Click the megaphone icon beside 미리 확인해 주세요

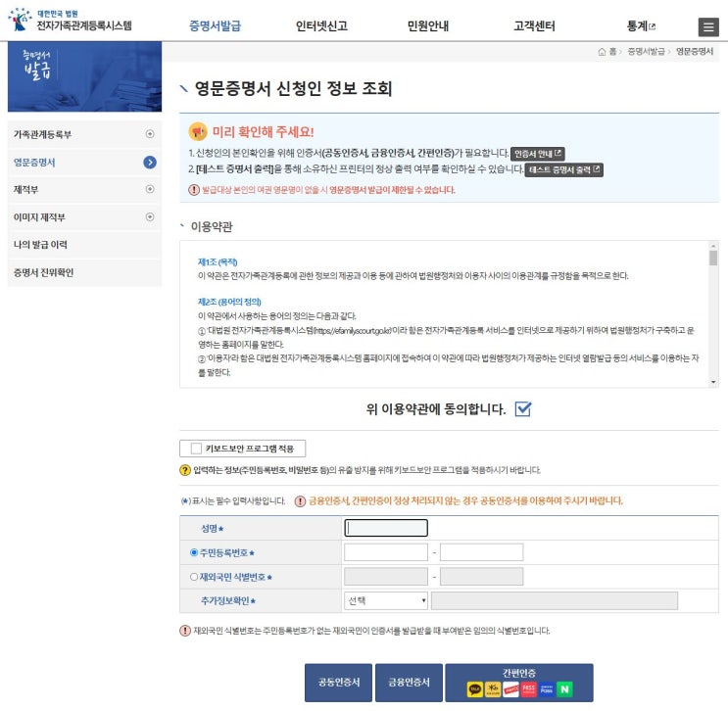(x=198, y=132)
